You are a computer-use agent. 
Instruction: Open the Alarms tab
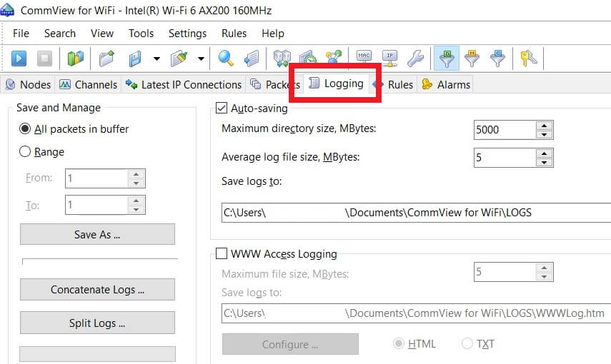[x=446, y=84]
